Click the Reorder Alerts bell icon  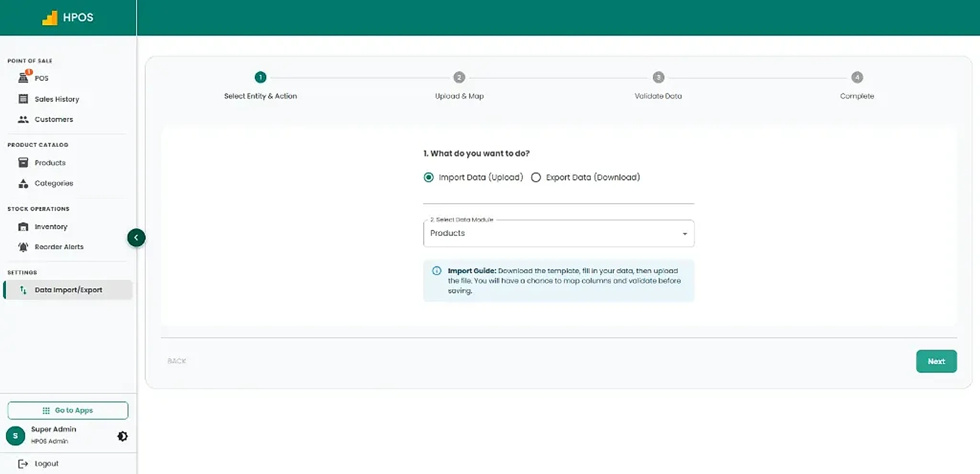23,247
